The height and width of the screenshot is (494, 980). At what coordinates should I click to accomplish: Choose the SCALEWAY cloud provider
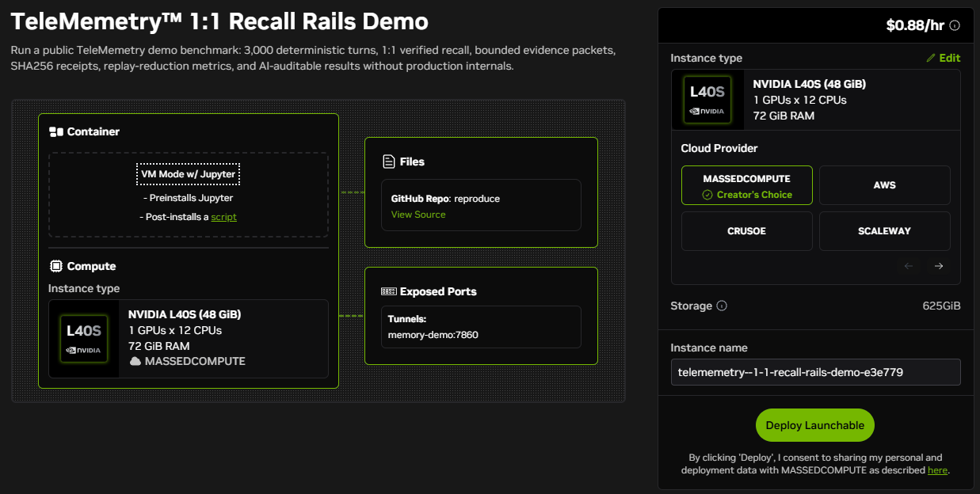coord(884,231)
